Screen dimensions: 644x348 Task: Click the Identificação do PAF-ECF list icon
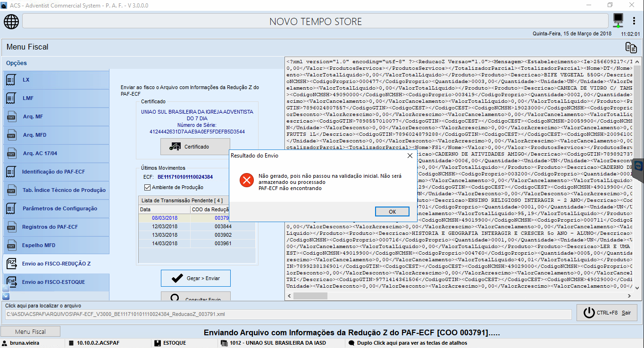coord(11,172)
